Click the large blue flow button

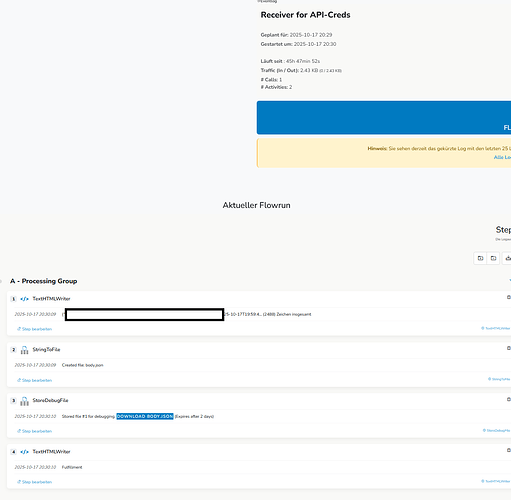384,118
